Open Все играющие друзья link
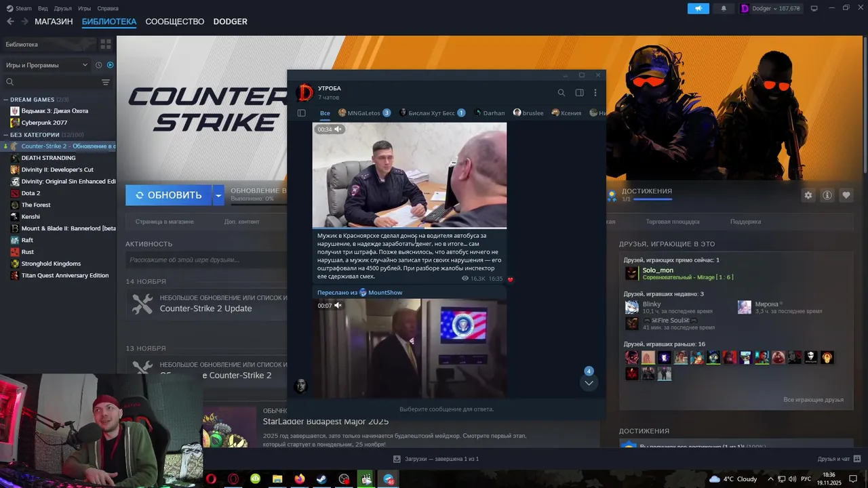Viewport: 868px width, 488px height. click(x=813, y=400)
